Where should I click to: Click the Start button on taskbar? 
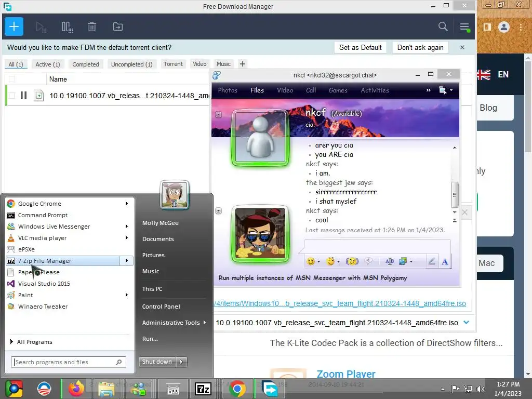point(14,389)
